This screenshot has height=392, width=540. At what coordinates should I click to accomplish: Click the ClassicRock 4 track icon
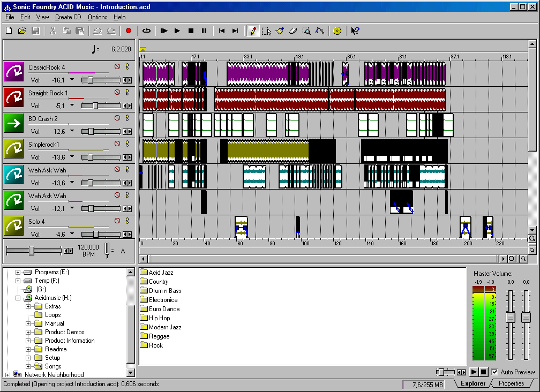(x=14, y=72)
